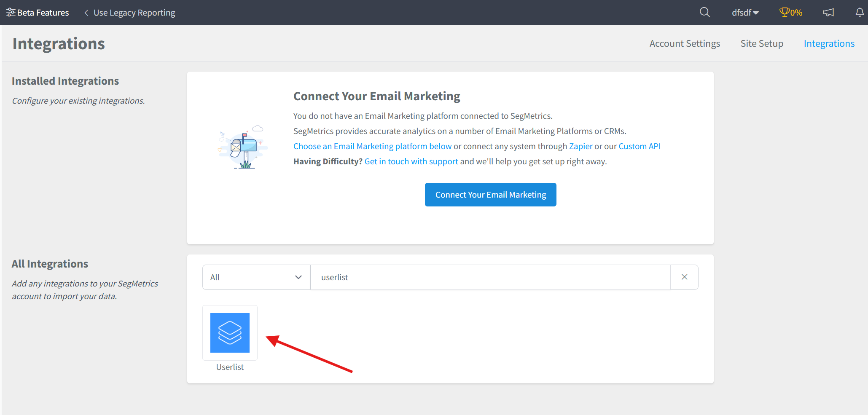Select the Integrations tab
The height and width of the screenshot is (415, 868).
pyautogui.click(x=829, y=43)
